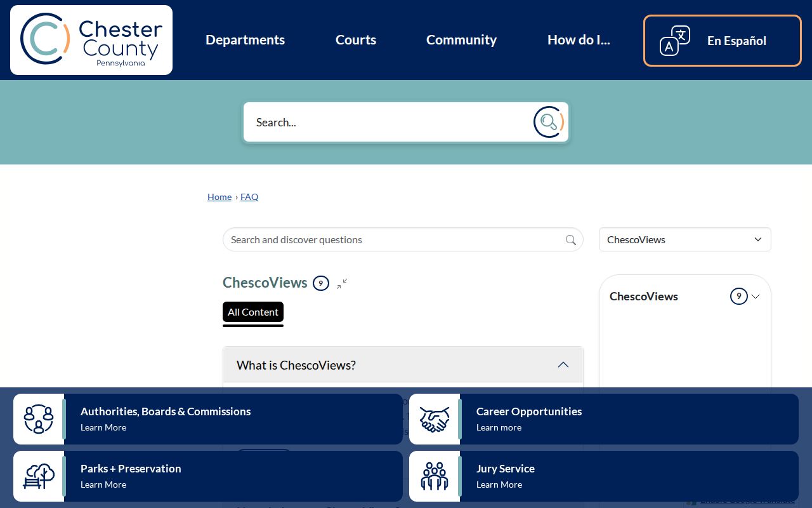Open the How do I... menu
Viewport: 812px width, 508px height.
(579, 40)
